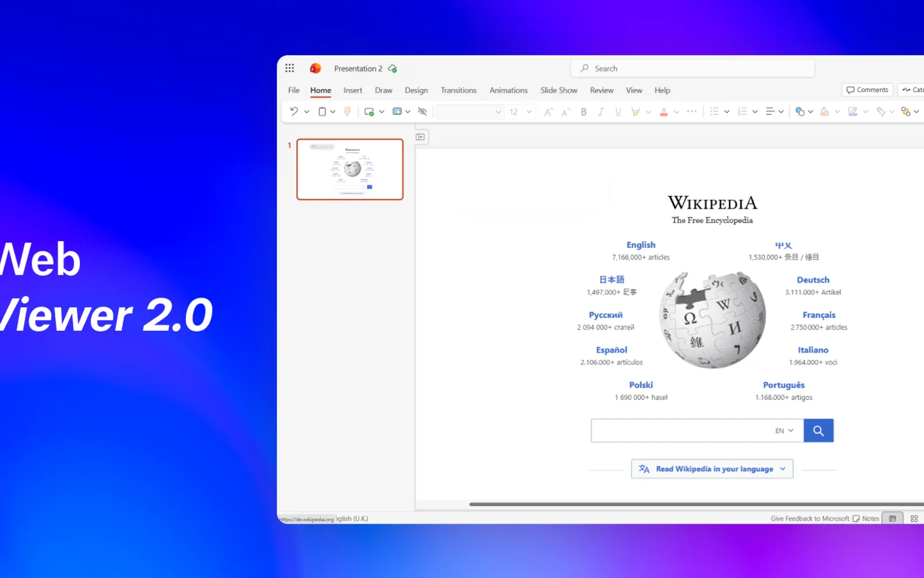Apply a bulleted list
Image resolution: width=924 pixels, height=578 pixels.
(x=714, y=112)
